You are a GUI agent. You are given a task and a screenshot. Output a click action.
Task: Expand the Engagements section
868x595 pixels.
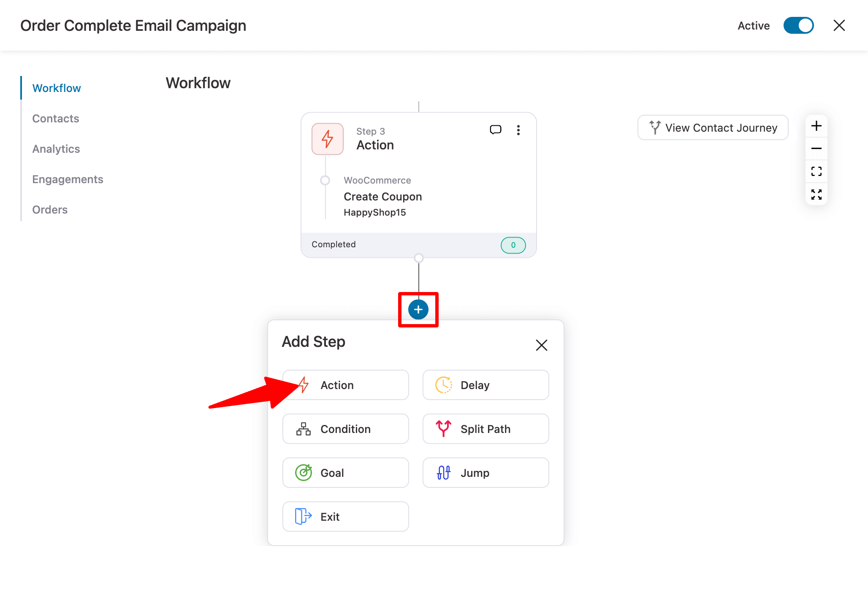click(x=67, y=179)
